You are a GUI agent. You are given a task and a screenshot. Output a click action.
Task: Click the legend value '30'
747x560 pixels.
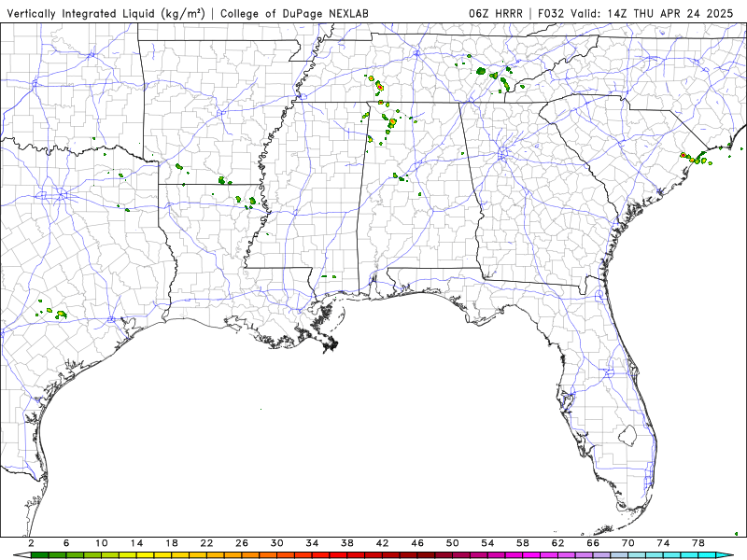pyautogui.click(x=277, y=543)
